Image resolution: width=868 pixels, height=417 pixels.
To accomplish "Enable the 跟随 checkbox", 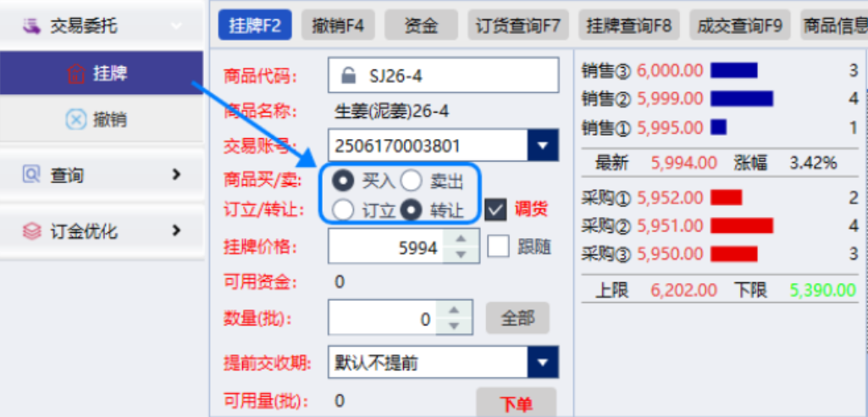I will click(498, 247).
